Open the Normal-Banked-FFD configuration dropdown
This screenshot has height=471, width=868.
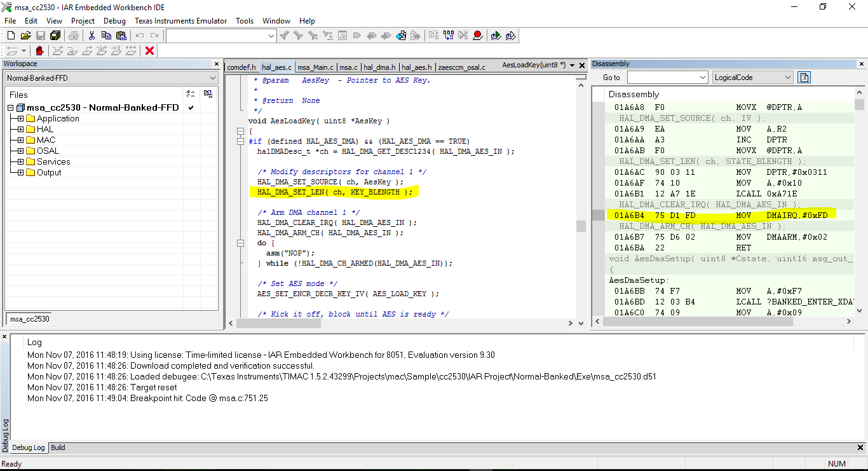(x=111, y=78)
